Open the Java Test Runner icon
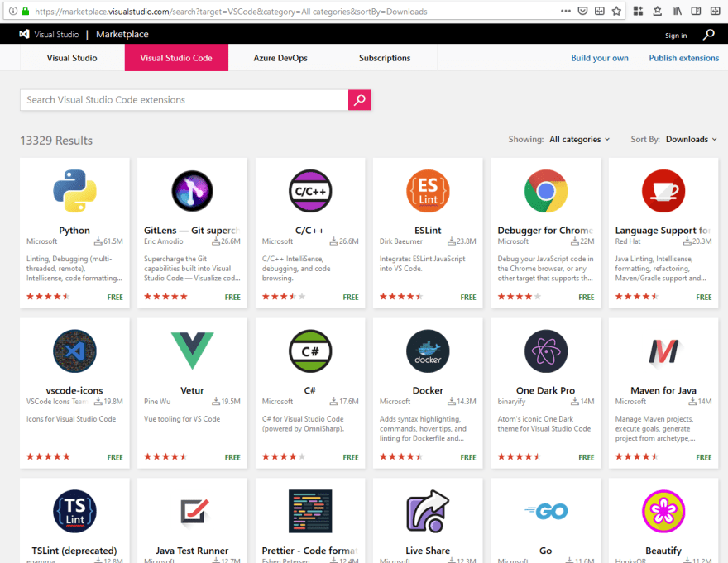Screen dimensions: 728x563 pyautogui.click(x=194, y=512)
